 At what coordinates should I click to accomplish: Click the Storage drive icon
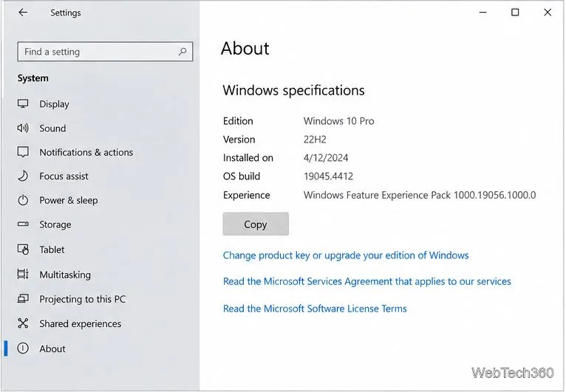tap(23, 224)
